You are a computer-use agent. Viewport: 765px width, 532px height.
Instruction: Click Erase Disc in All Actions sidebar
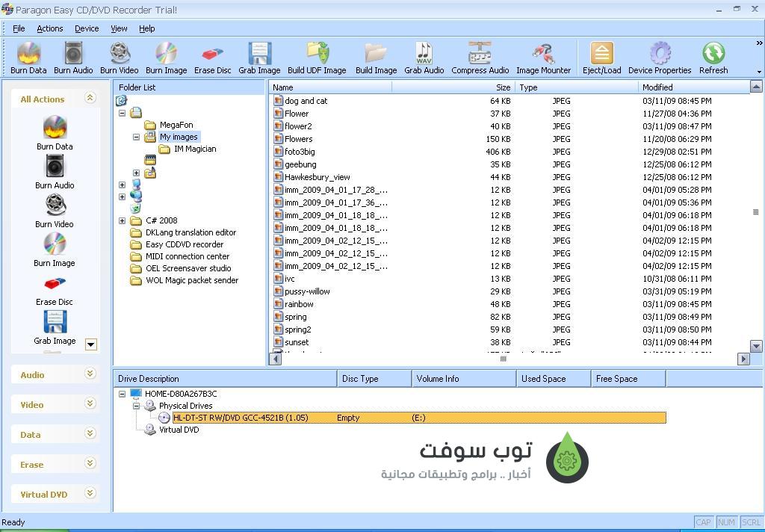click(55, 291)
